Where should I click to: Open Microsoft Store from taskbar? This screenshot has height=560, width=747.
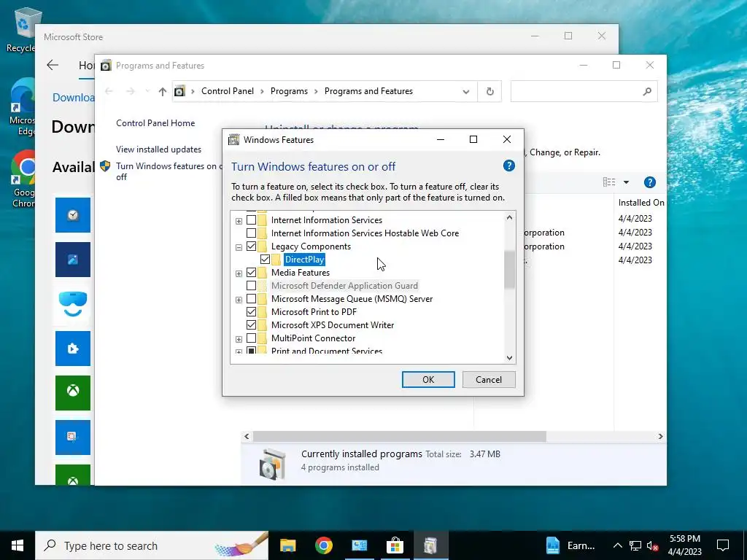click(395, 545)
